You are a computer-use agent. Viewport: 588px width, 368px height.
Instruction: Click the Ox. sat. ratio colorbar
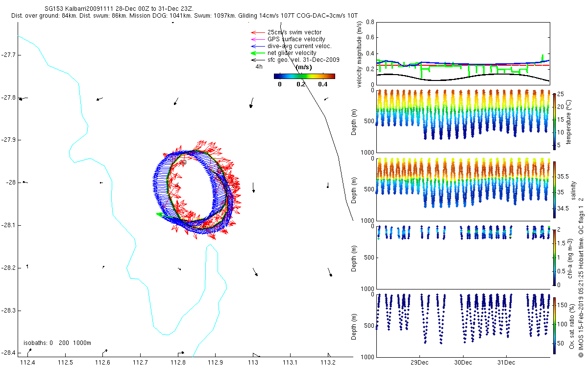point(554,325)
